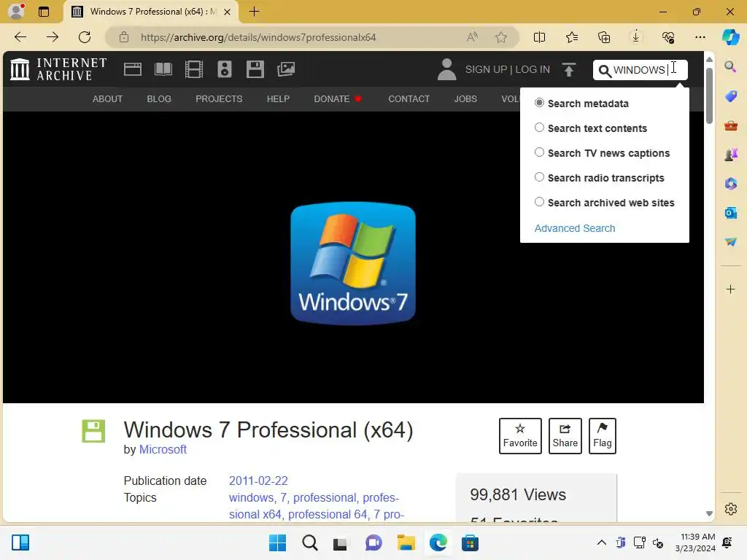
Task: Open the sidebar Drop paper plane icon
Action: tap(730, 242)
